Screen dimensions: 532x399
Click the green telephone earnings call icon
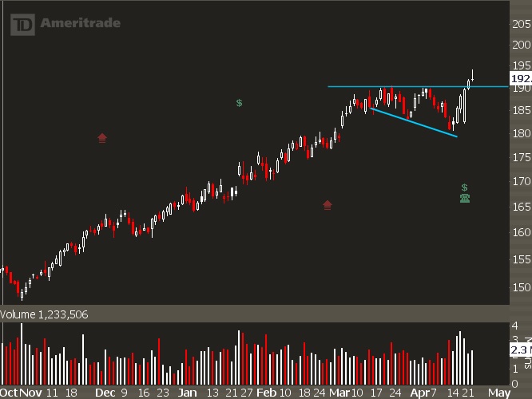(464, 198)
